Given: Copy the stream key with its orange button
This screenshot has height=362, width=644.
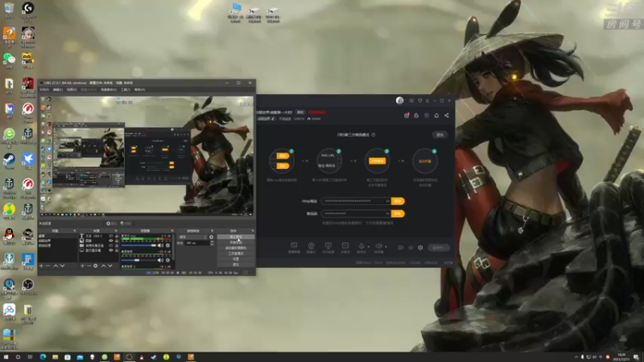Looking at the screenshot, I should 398,213.
